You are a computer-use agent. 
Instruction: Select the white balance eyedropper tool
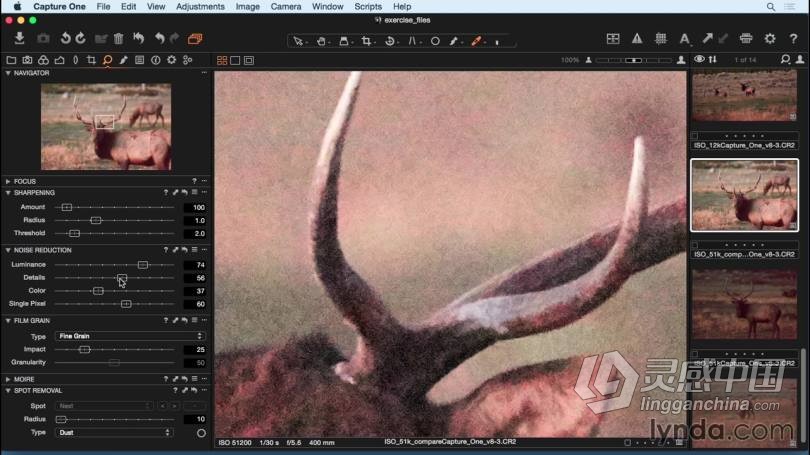(454, 41)
